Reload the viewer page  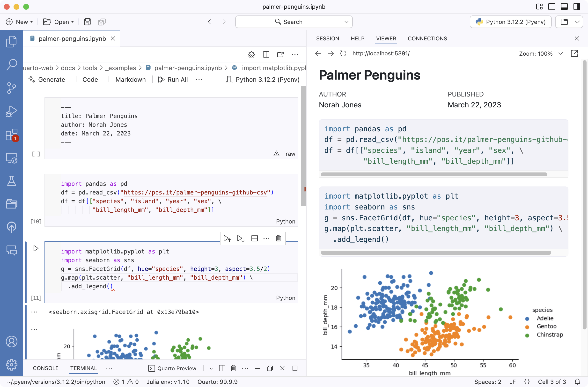click(x=343, y=53)
